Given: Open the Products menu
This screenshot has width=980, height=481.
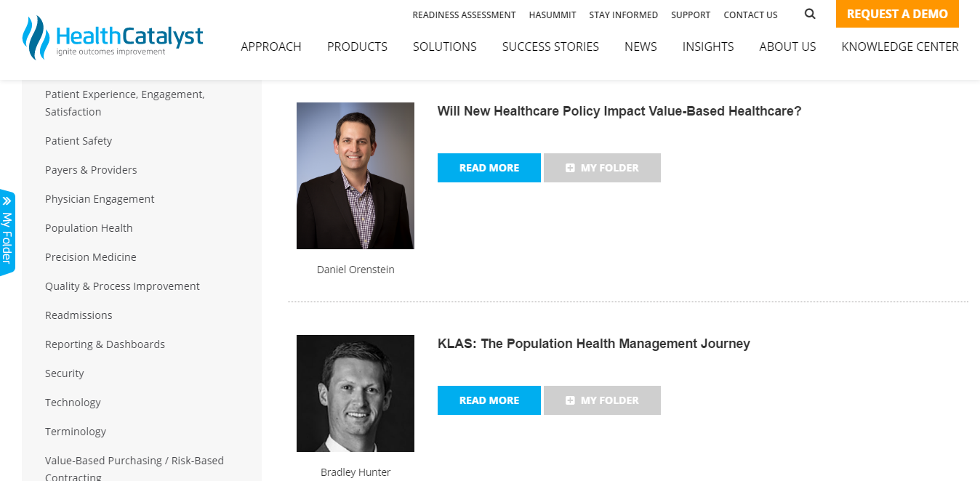Looking at the screenshot, I should tap(357, 47).
